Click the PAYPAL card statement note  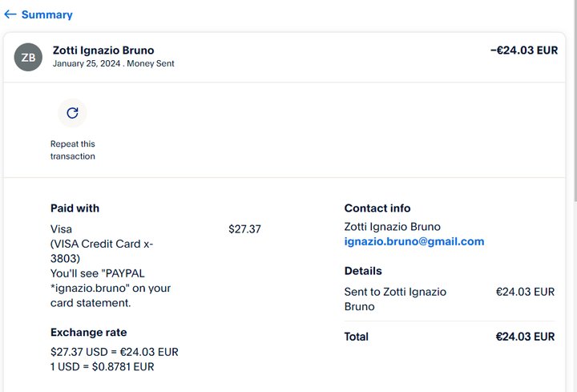[x=111, y=288]
